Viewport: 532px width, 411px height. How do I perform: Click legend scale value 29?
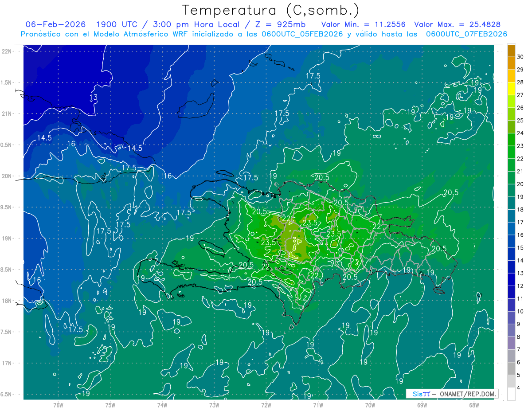(x=520, y=69)
